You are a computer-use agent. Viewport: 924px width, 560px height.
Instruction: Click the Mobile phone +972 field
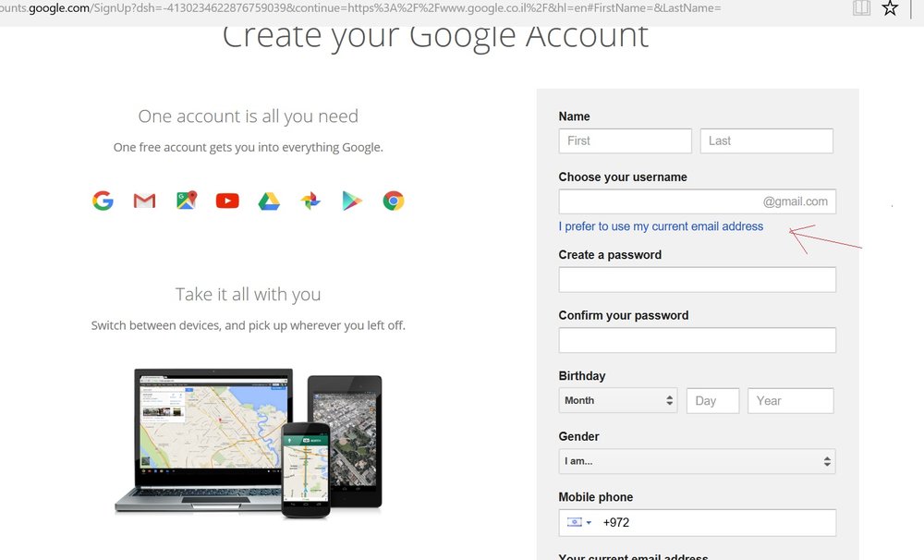coord(697,523)
